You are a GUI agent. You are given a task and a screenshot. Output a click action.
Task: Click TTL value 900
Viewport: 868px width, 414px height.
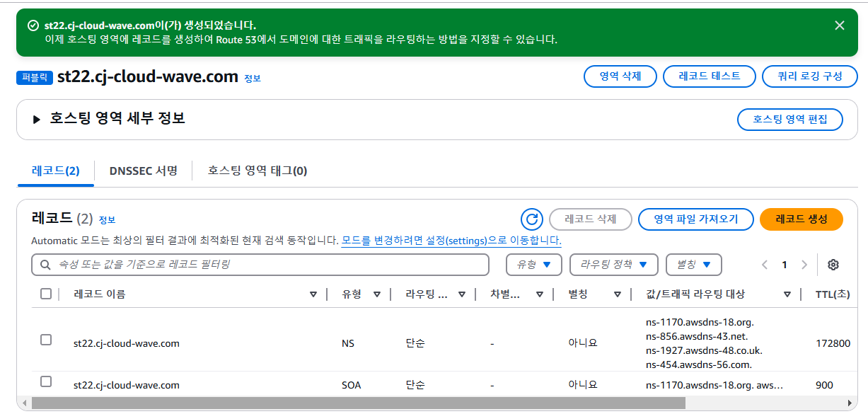(x=824, y=386)
